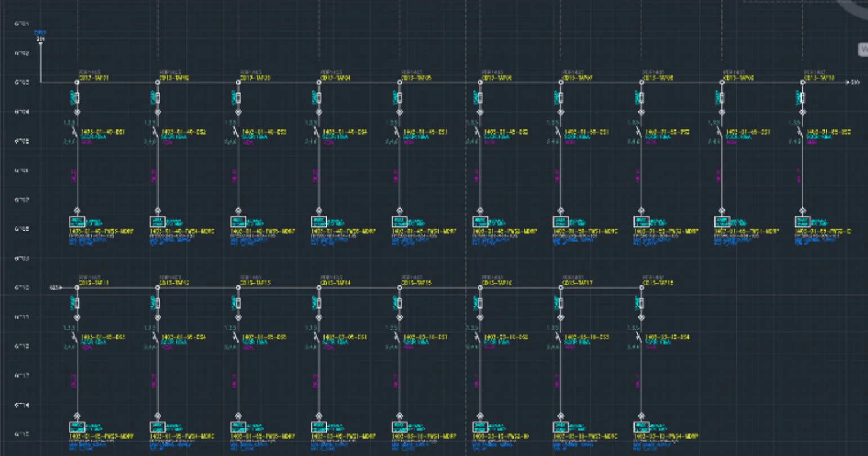Select the tap node circle under TAP10
This screenshot has height=456, width=868.
(802, 83)
